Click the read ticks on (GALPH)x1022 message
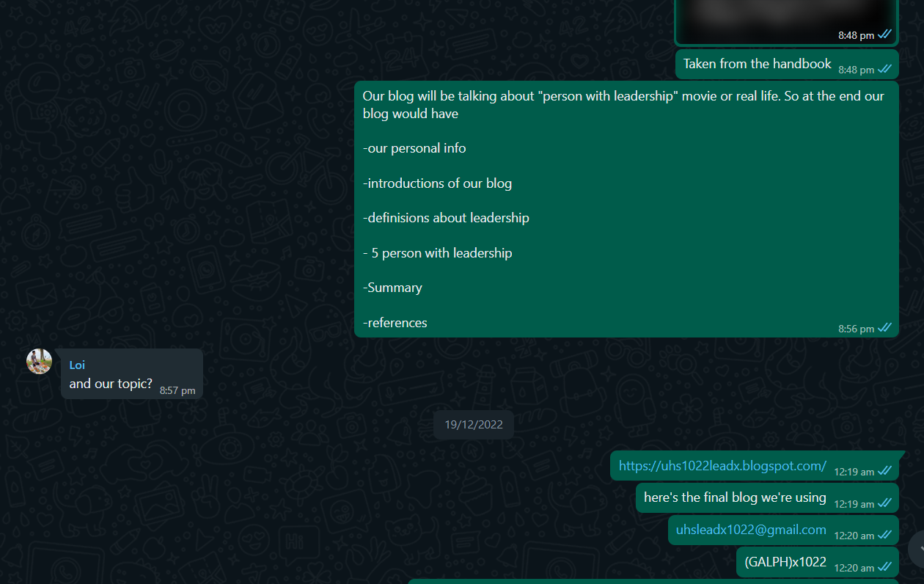This screenshot has width=924, height=584. click(x=885, y=567)
